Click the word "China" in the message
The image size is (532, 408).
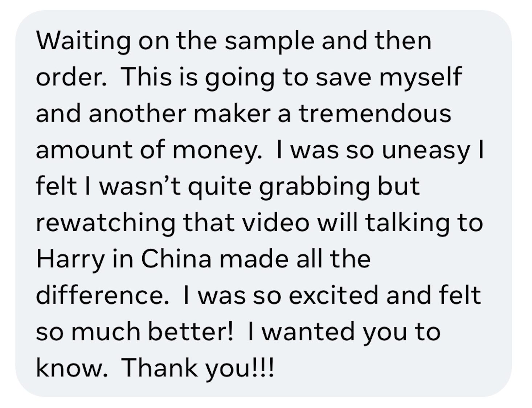(176, 259)
